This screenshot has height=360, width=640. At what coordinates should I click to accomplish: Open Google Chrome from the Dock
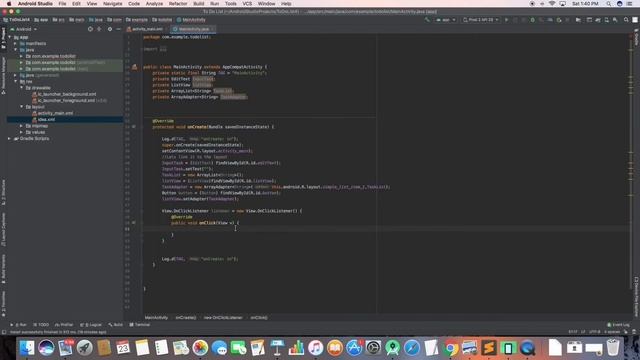point(450,348)
